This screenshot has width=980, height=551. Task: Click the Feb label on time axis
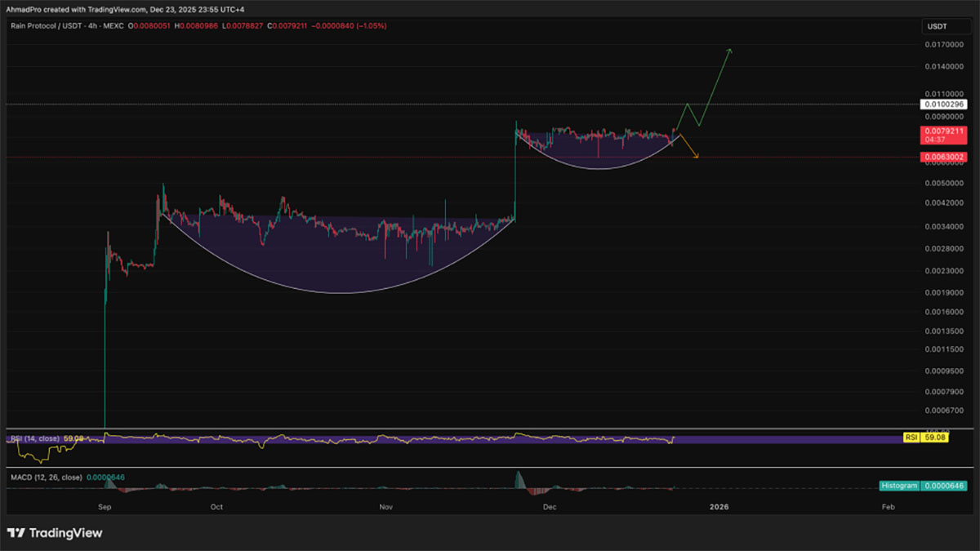click(889, 507)
